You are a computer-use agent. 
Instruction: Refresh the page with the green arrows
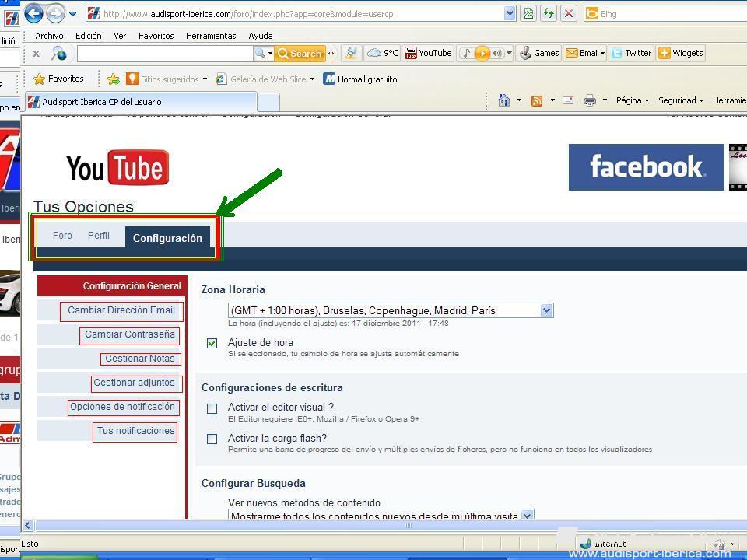(x=549, y=14)
